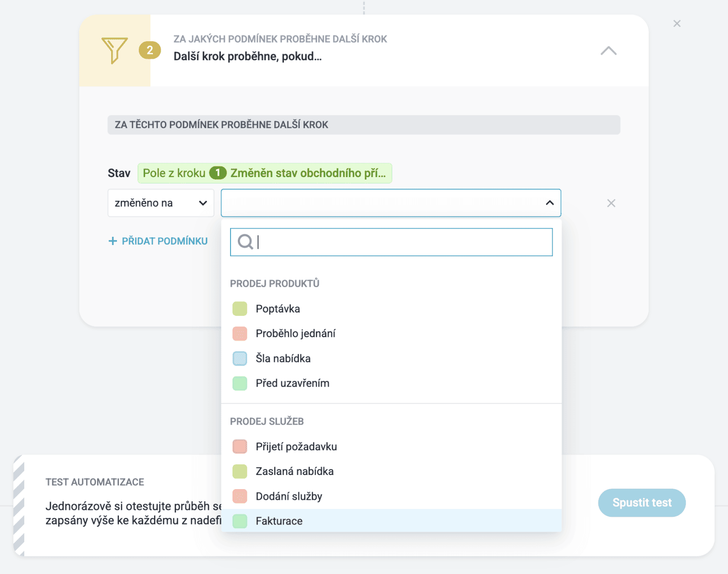Click the green step 1 badge
Viewport: 728px width, 574px height.
click(218, 173)
